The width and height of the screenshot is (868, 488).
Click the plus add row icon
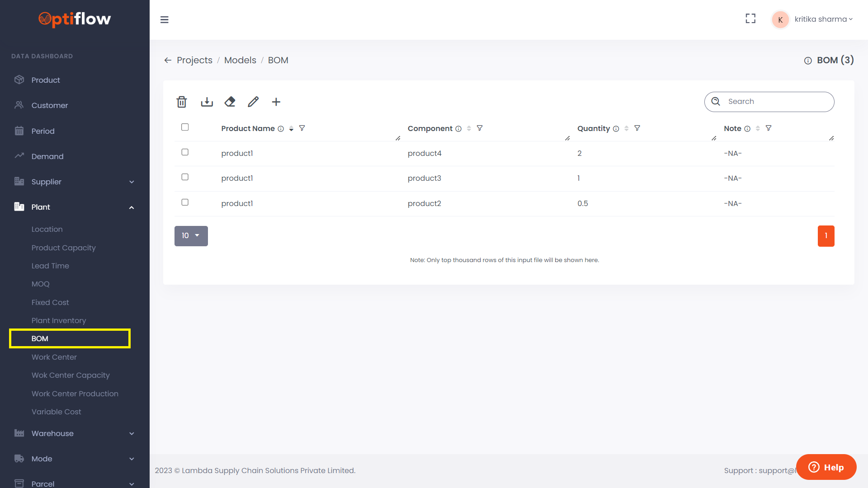coord(276,102)
